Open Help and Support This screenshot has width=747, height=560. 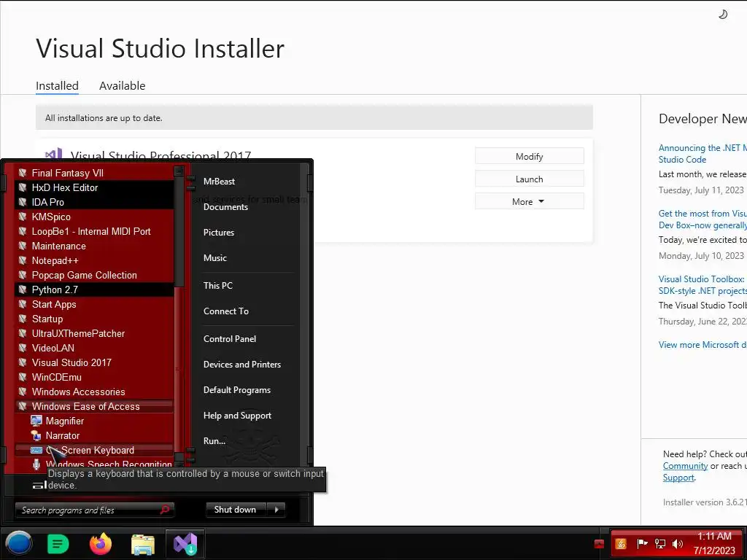click(x=237, y=416)
